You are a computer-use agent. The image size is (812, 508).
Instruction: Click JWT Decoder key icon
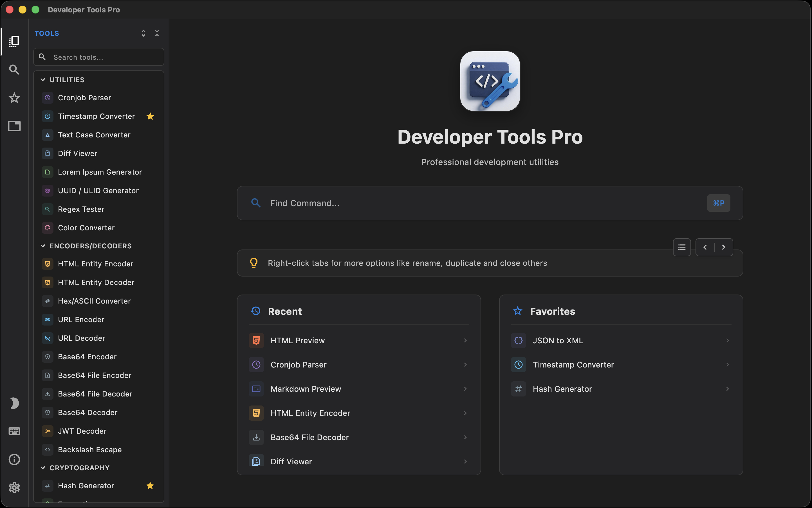(48, 431)
